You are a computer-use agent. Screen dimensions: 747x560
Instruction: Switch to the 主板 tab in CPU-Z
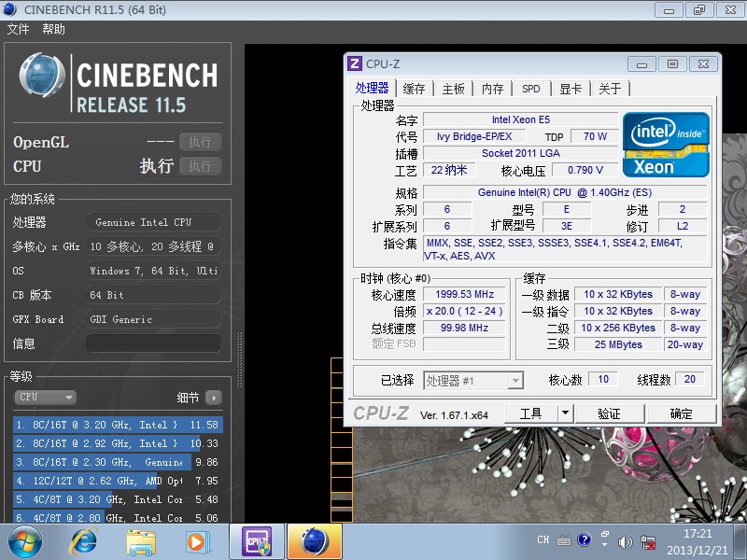tap(453, 89)
